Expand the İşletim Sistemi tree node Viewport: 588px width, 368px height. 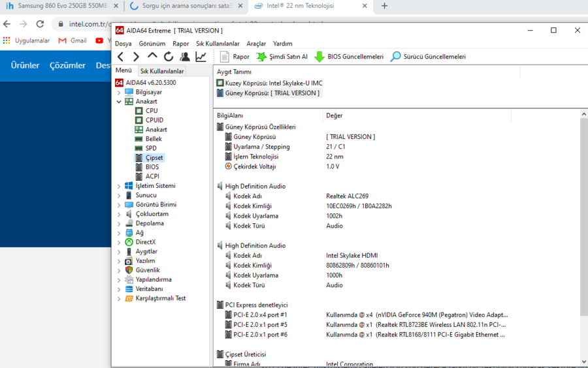point(119,186)
